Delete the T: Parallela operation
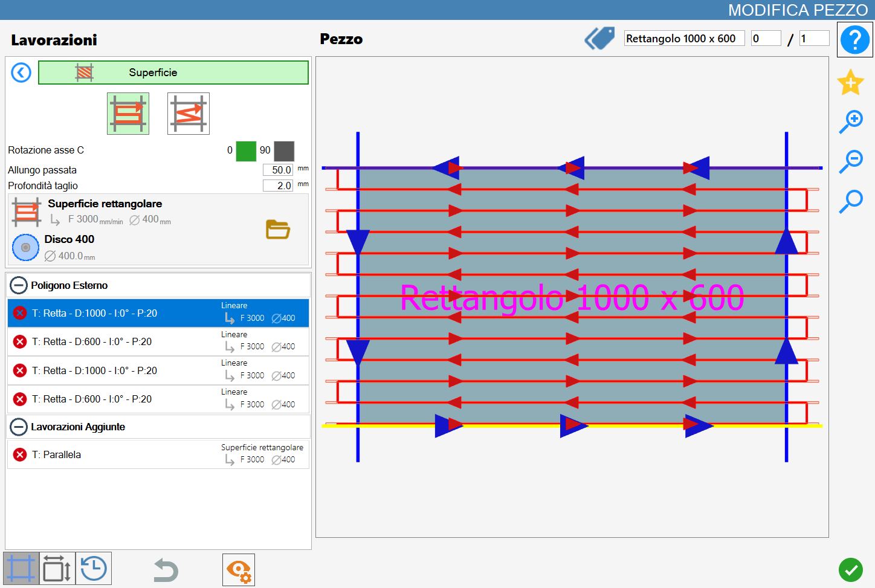 click(x=20, y=454)
